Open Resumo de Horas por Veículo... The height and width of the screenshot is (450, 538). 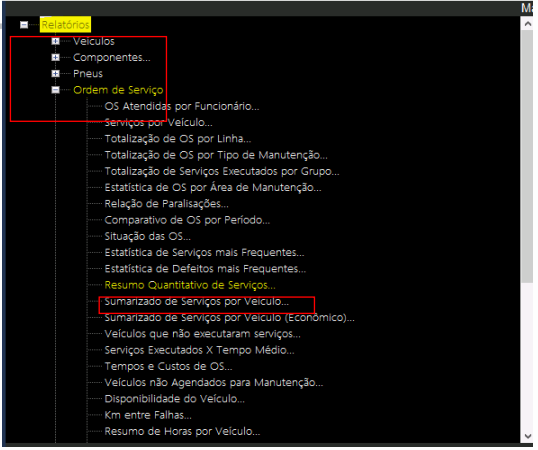coord(182,431)
